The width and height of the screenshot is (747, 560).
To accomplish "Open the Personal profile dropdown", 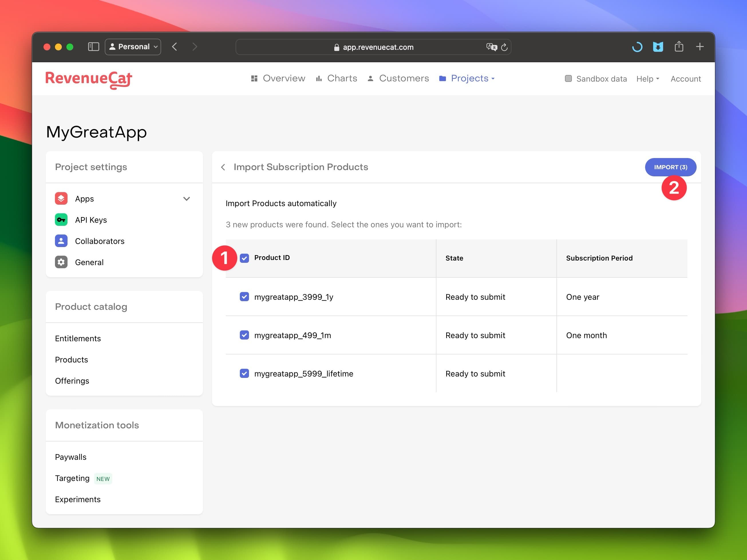I will 133,47.
